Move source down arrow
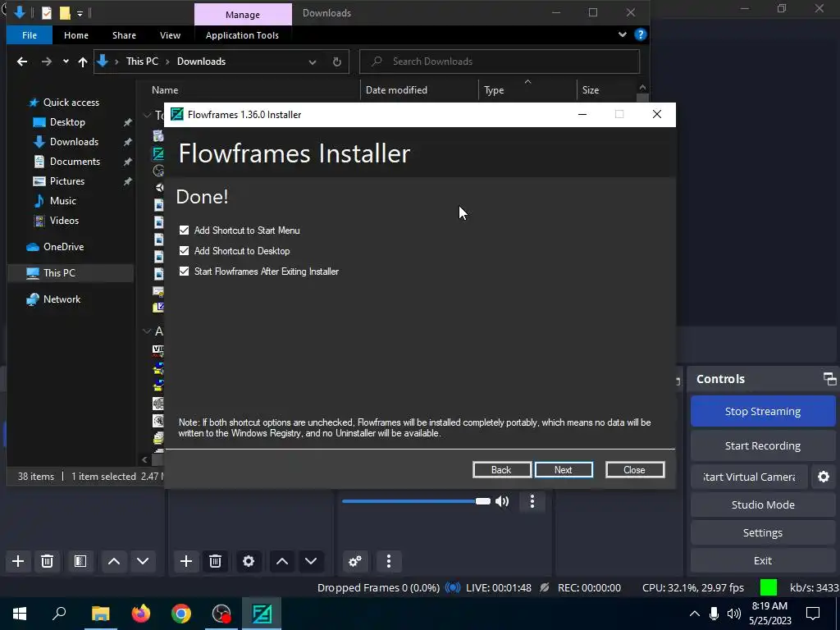 [x=311, y=561]
